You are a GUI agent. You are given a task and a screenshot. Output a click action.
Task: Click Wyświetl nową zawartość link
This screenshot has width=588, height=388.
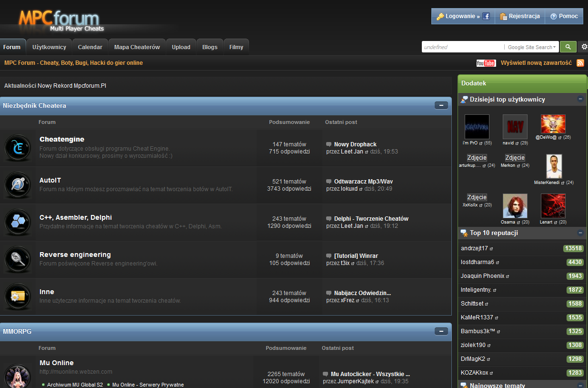(536, 63)
